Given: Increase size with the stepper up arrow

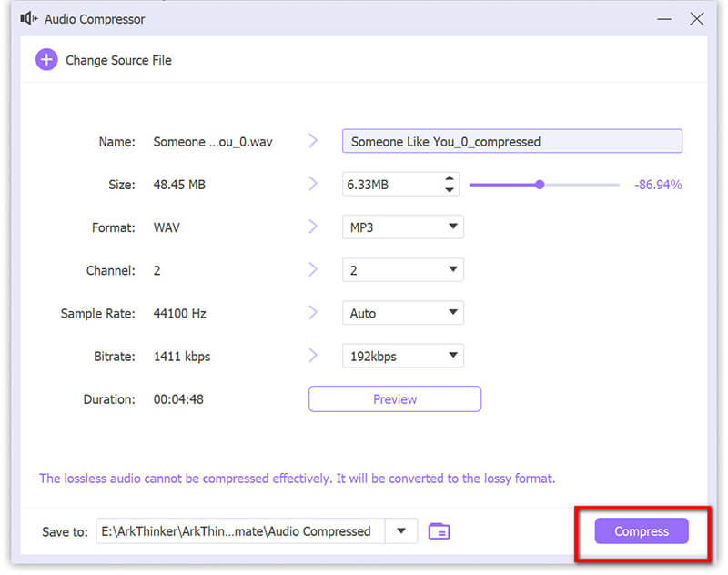Looking at the screenshot, I should pyautogui.click(x=449, y=179).
